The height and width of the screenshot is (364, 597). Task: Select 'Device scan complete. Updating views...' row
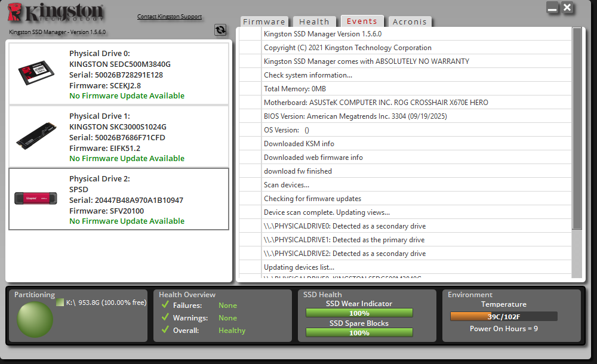(x=405, y=212)
